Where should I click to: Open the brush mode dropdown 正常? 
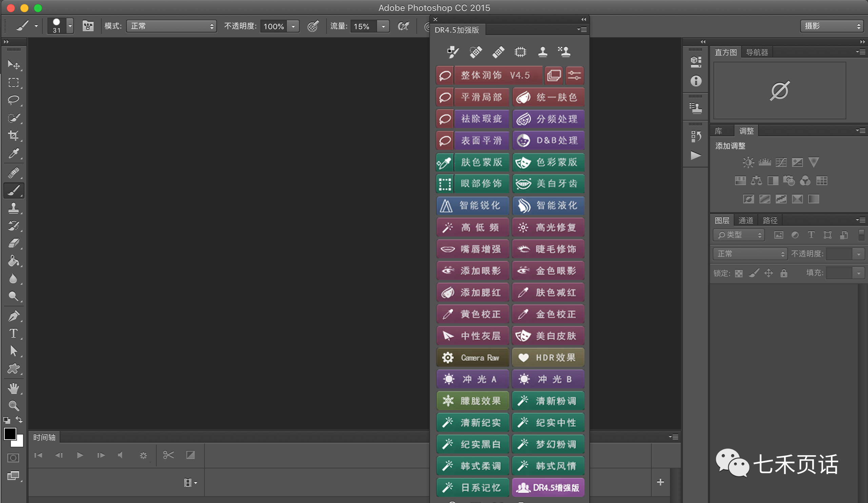pos(171,26)
